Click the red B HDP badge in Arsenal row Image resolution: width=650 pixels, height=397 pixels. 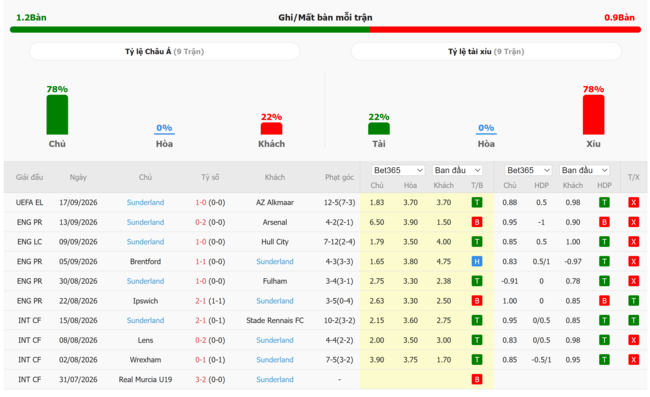604,222
